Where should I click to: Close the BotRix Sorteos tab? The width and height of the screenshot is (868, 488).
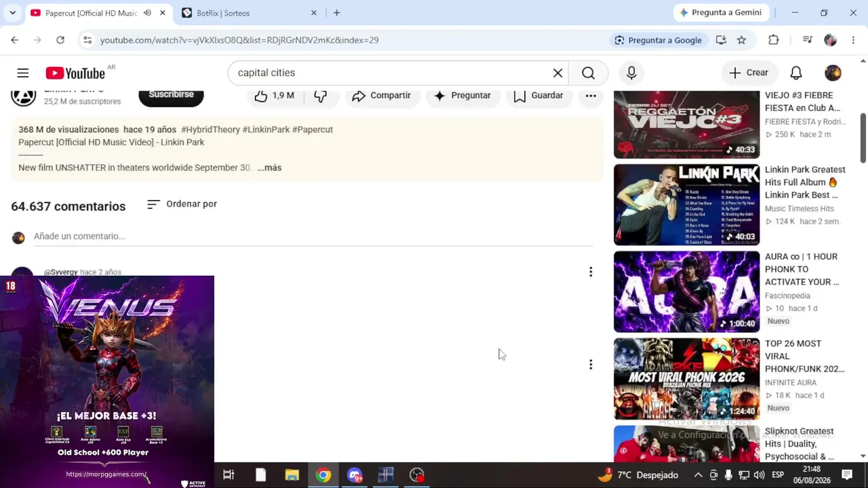tap(313, 13)
